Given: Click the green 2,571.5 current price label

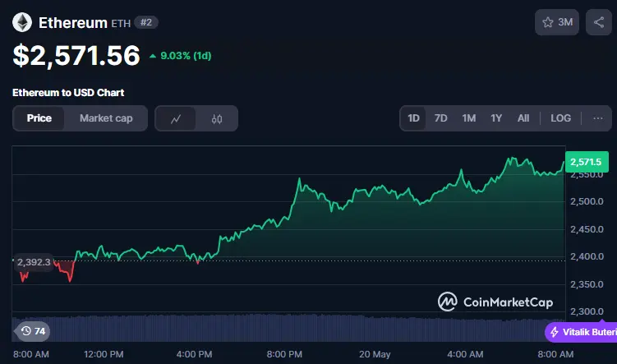Looking at the screenshot, I should click(587, 162).
